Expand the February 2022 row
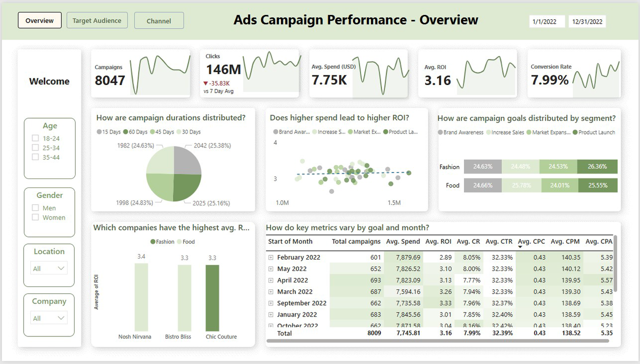 (x=271, y=257)
